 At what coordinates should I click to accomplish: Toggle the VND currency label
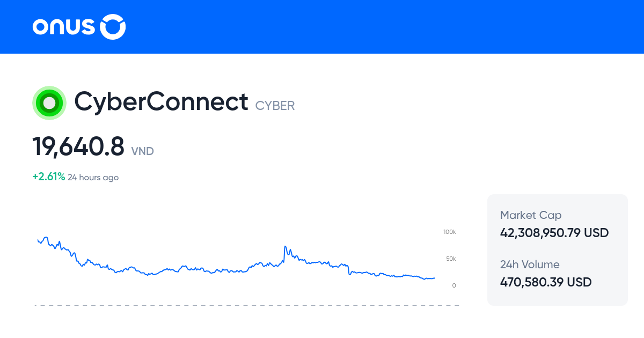(142, 151)
